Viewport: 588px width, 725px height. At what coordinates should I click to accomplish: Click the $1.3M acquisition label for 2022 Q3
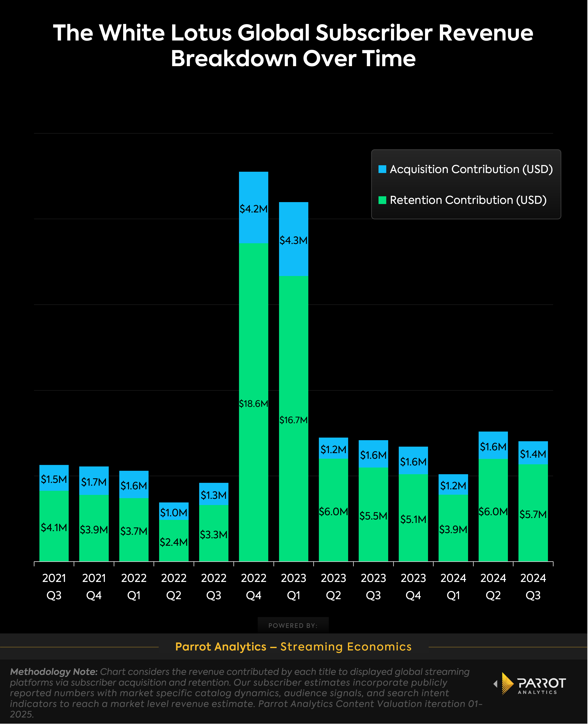tap(214, 495)
